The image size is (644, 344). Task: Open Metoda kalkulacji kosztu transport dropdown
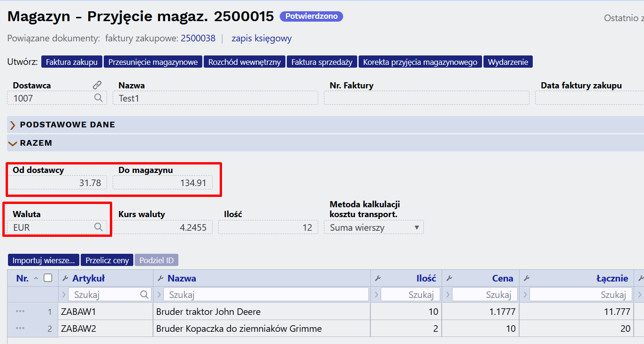click(x=374, y=227)
